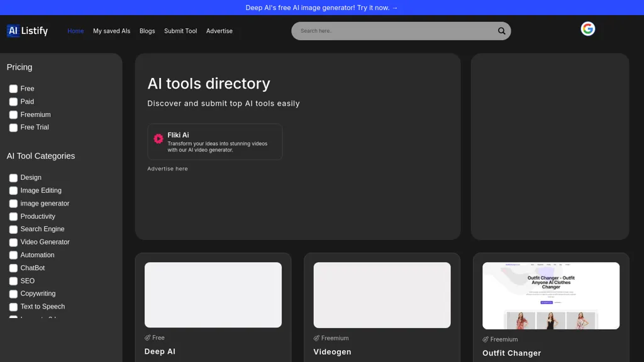The image size is (644, 362).
Task: Check the Image Editing category
Action: (13, 190)
